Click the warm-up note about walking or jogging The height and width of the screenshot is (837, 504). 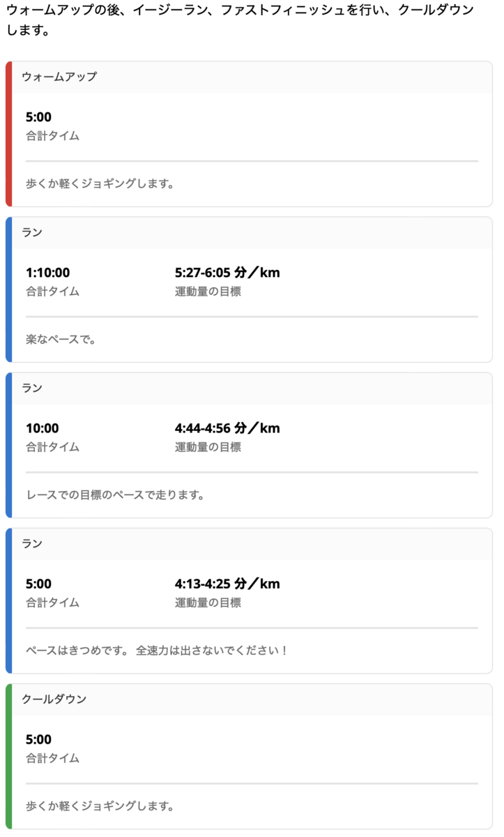pos(100,184)
